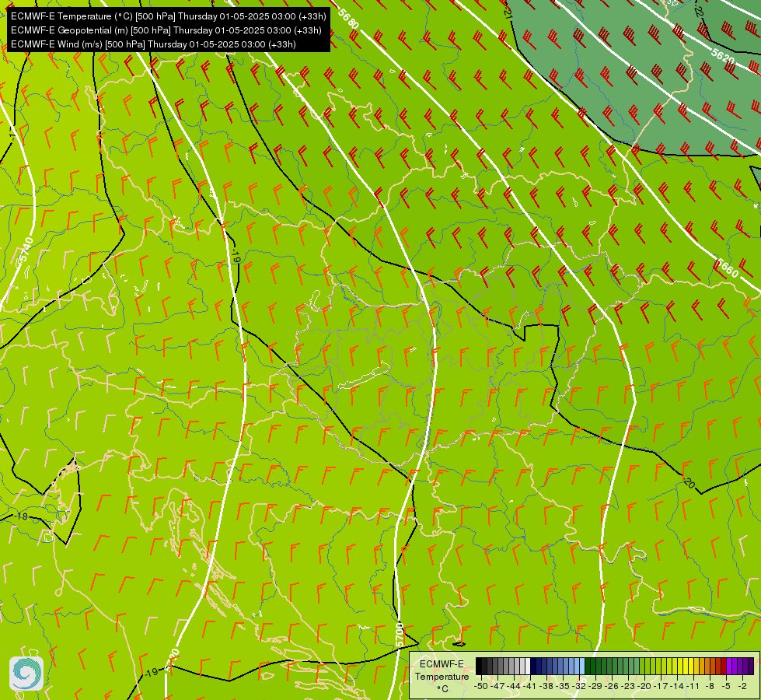This screenshot has width=761, height=700.
Task: Click the -5 legend tick label
Action: click(726, 686)
